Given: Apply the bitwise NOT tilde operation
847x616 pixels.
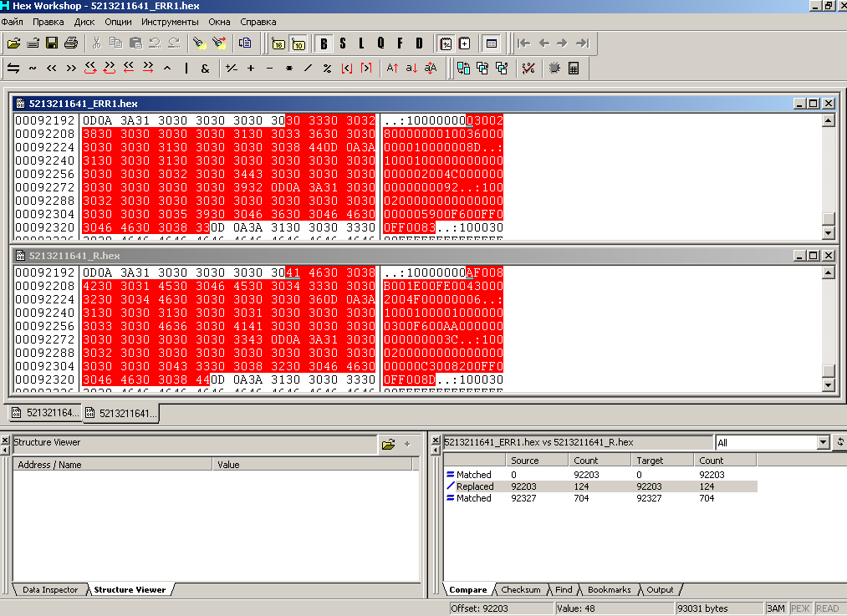Looking at the screenshot, I should [33, 68].
